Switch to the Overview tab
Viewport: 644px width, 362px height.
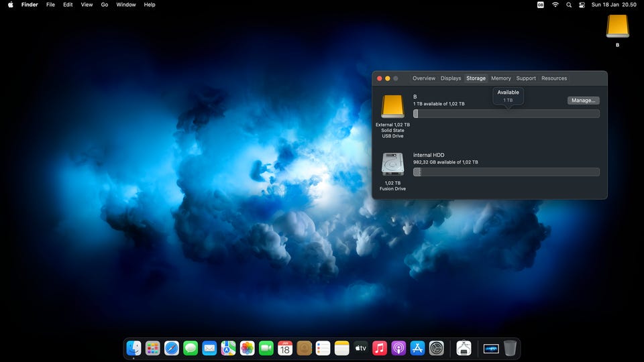(x=424, y=78)
